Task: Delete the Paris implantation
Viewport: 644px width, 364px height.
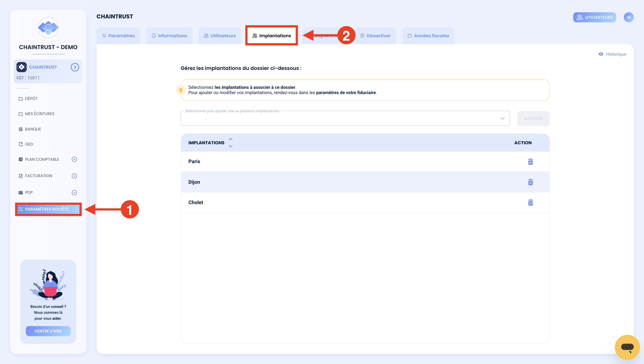Action: (x=530, y=162)
